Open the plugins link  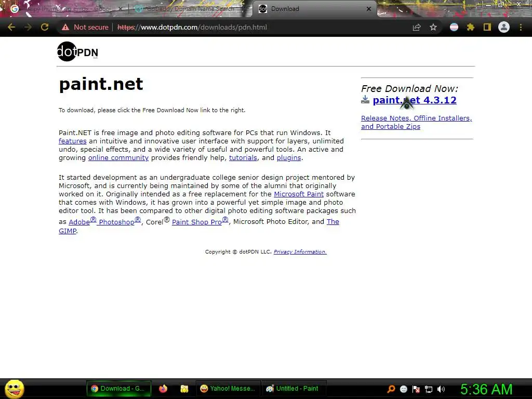click(x=289, y=158)
